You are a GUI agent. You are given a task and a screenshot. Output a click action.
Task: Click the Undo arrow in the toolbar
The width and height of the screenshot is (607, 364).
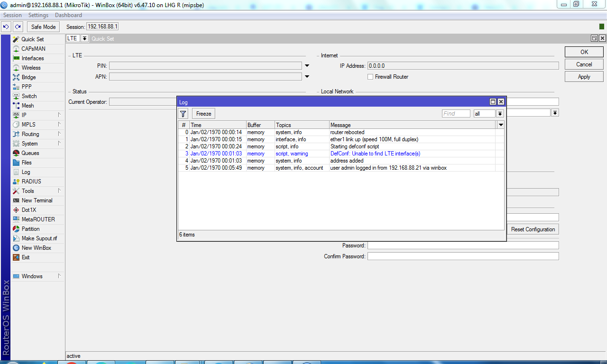coord(7,27)
